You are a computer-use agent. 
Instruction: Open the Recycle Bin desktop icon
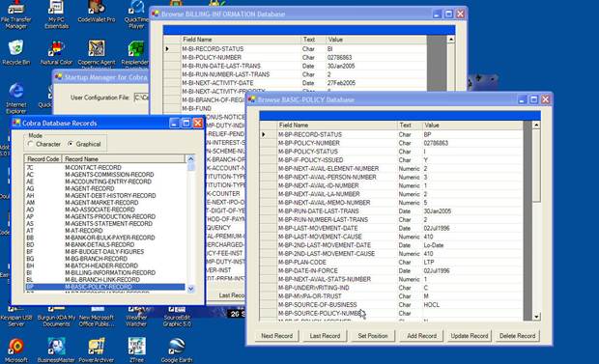(x=16, y=52)
